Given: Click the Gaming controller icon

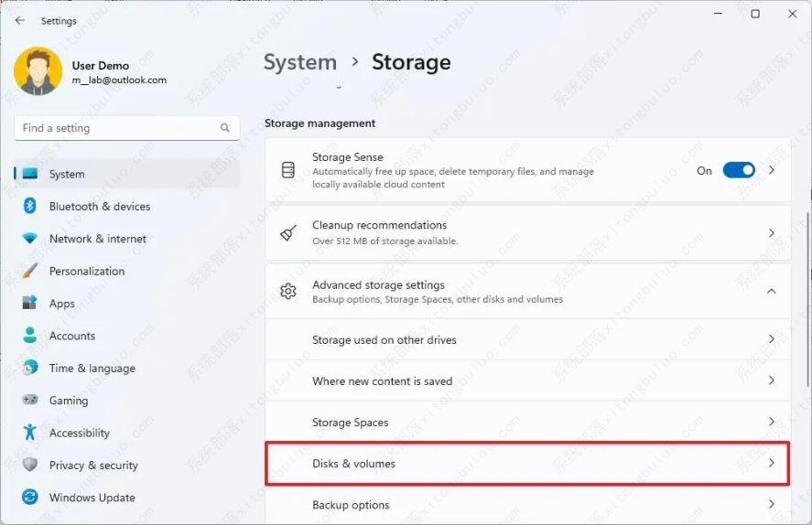Looking at the screenshot, I should coord(29,400).
